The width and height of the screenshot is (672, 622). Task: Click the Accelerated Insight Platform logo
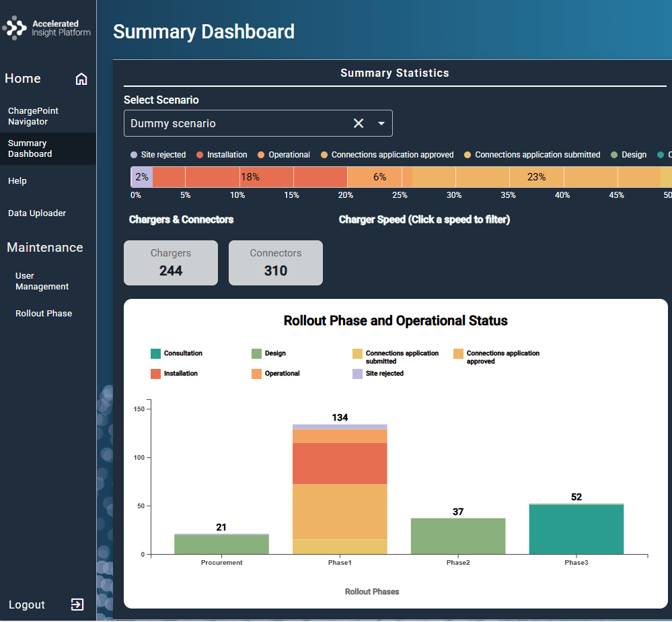[47, 29]
